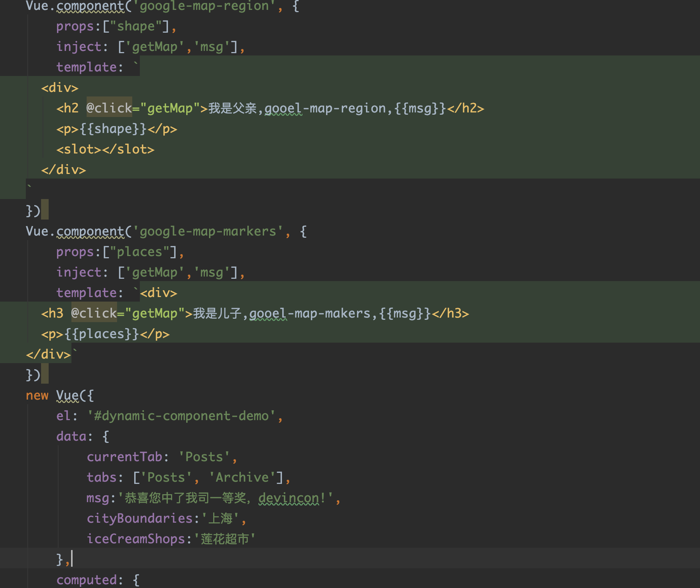Click the 'google-map-markers' component name string

[208, 232]
